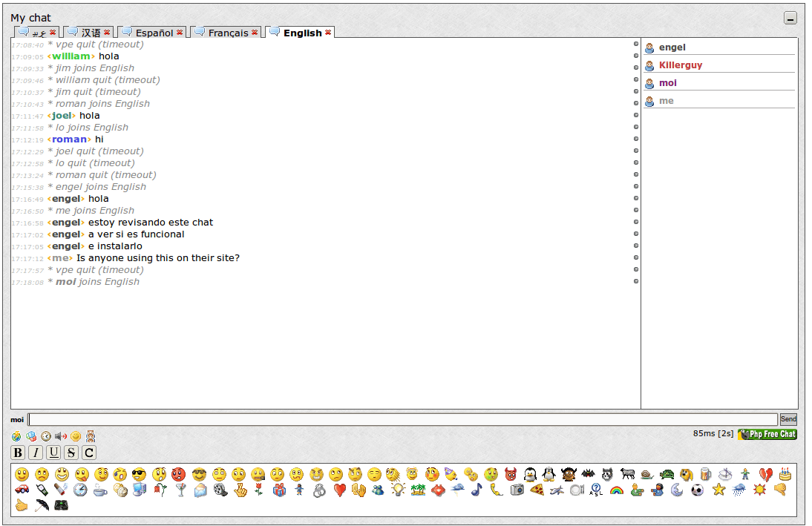Viewport: 812px width, 526px height.
Task: Open the text color picker button
Action: 89,453
